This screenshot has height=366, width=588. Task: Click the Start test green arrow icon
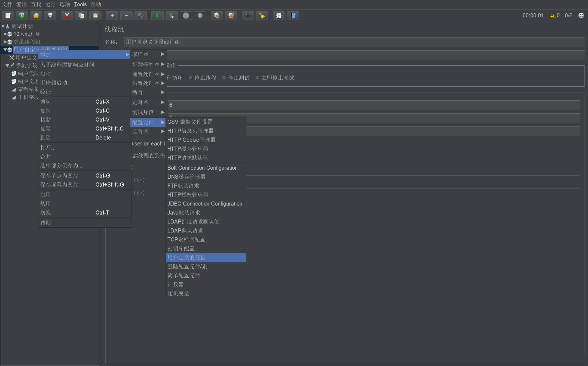tap(157, 15)
